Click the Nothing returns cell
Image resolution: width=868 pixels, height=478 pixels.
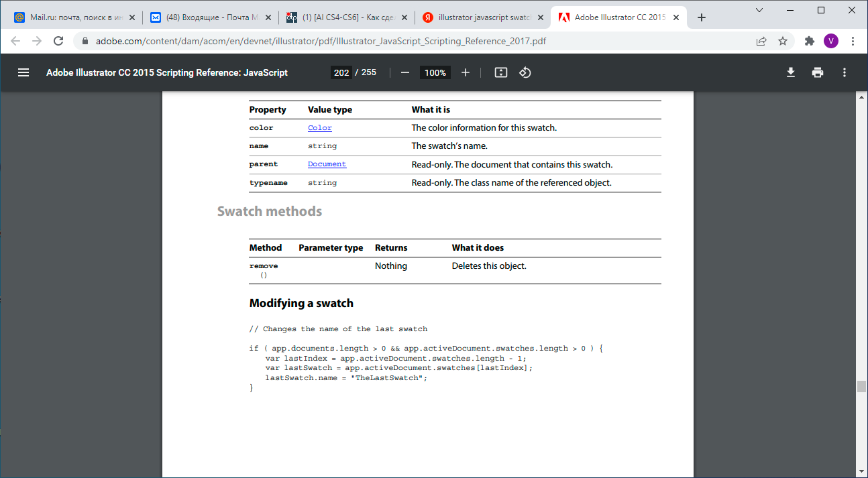click(391, 265)
